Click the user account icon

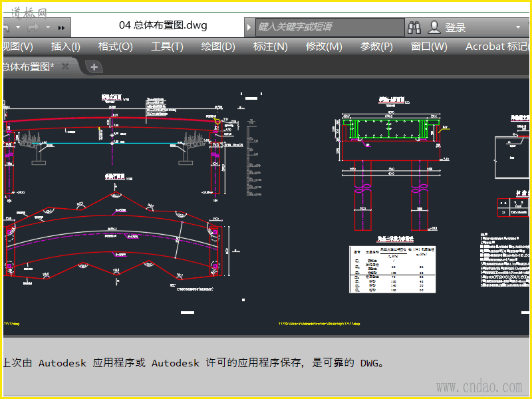pos(434,27)
